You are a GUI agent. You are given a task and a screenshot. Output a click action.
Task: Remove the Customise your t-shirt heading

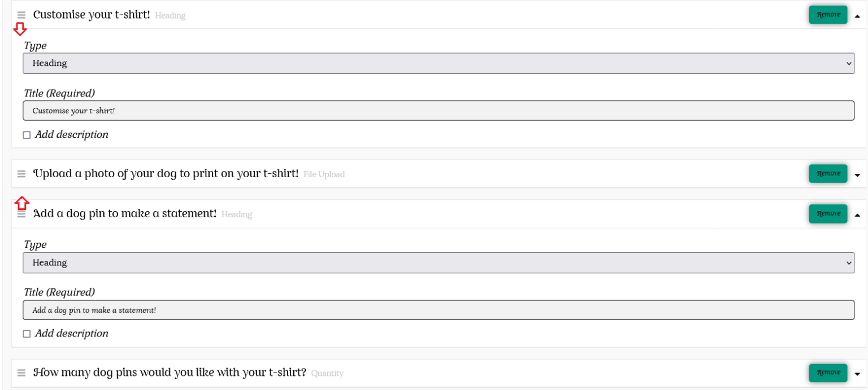pos(828,15)
